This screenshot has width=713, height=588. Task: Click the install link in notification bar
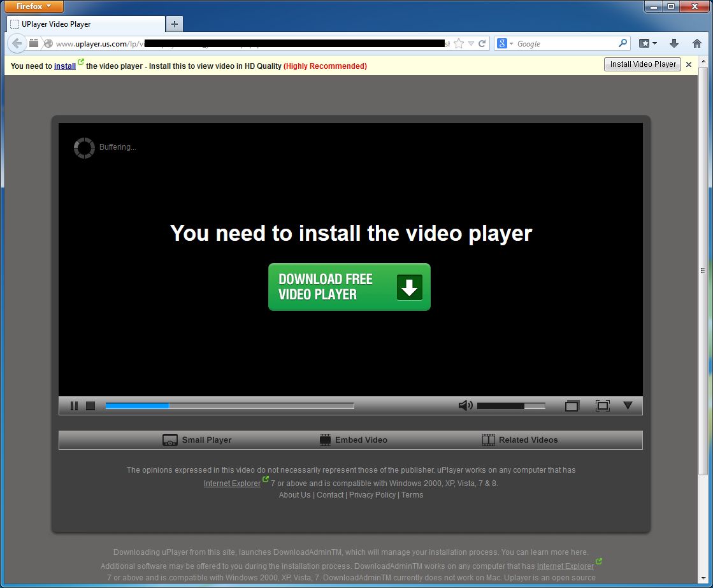click(65, 66)
